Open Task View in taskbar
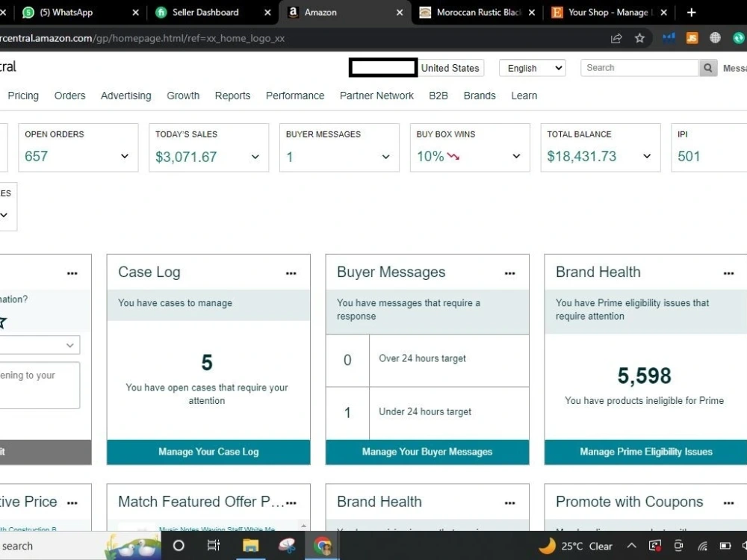Screen dimensions: 747x560 (214, 545)
